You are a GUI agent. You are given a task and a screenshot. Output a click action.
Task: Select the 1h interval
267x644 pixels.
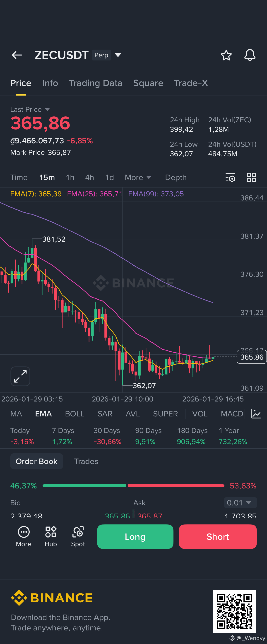point(70,178)
